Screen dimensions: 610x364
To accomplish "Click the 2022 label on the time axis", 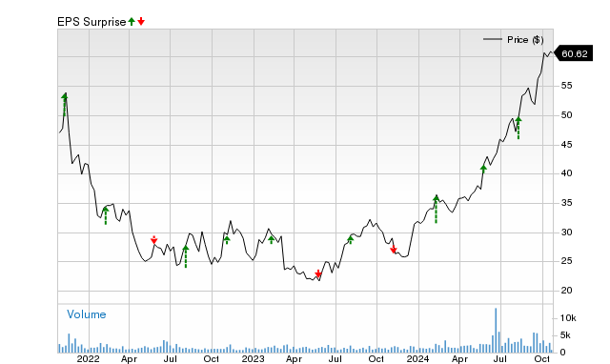I will pyautogui.click(x=88, y=358).
